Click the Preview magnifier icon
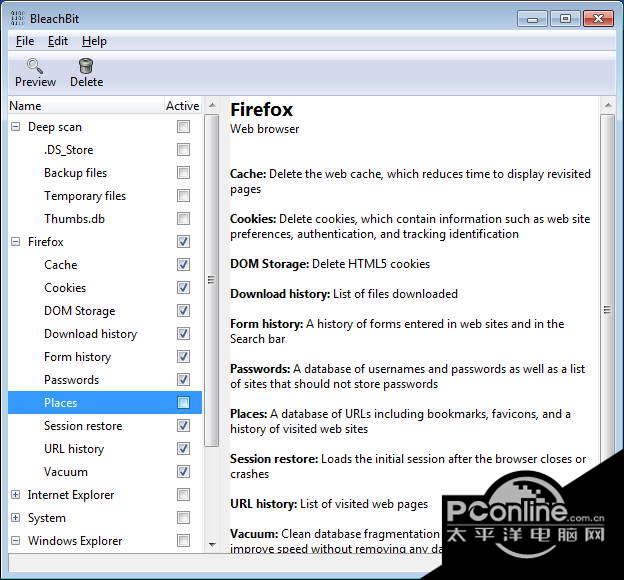The image size is (624, 580). tap(35, 66)
